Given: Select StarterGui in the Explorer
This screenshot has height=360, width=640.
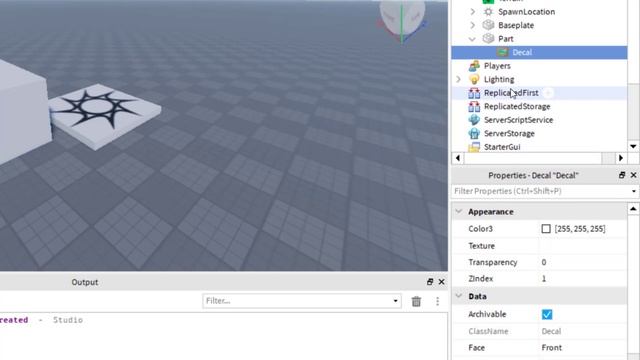Looking at the screenshot, I should click(502, 147).
